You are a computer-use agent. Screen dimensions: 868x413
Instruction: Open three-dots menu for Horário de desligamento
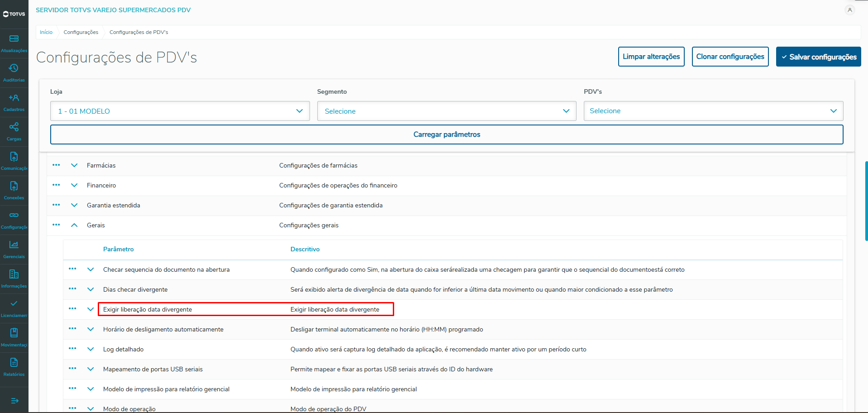(x=72, y=329)
